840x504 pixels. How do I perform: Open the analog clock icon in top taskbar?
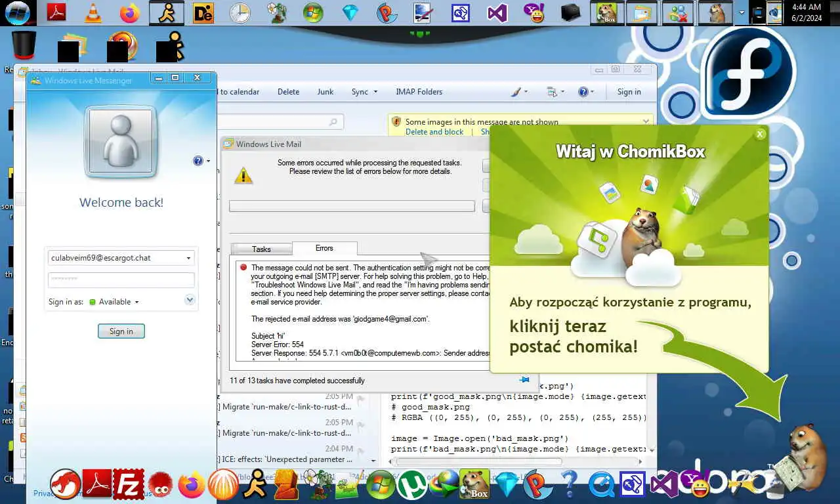coord(240,12)
